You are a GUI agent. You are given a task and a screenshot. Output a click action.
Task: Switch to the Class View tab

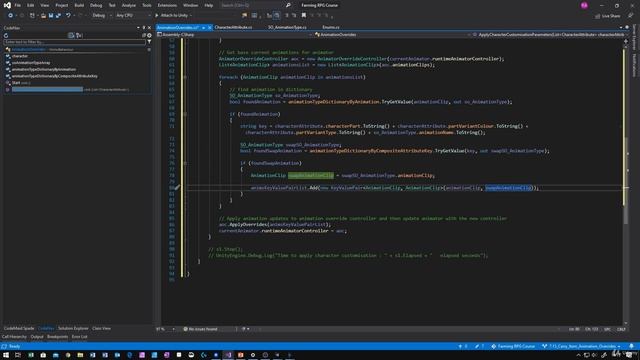point(101,329)
